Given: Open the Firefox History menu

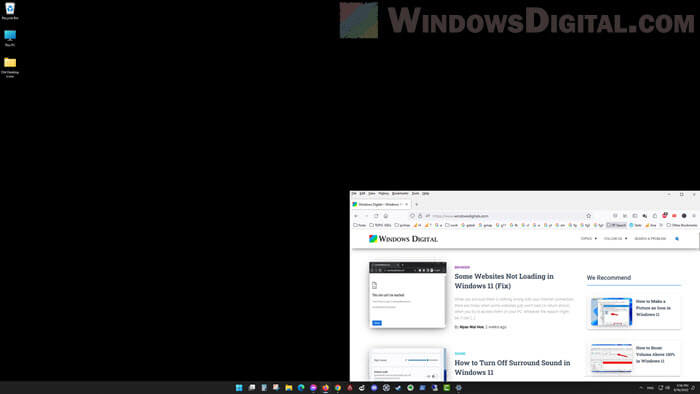Looking at the screenshot, I should [383, 194].
